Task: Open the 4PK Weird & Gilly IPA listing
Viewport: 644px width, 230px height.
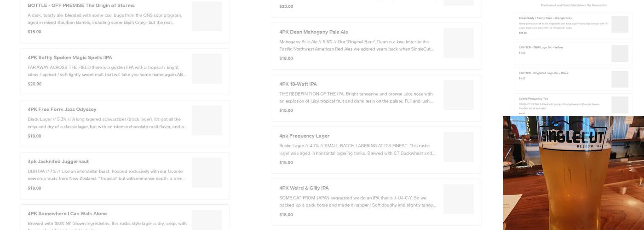Action: 304,188
